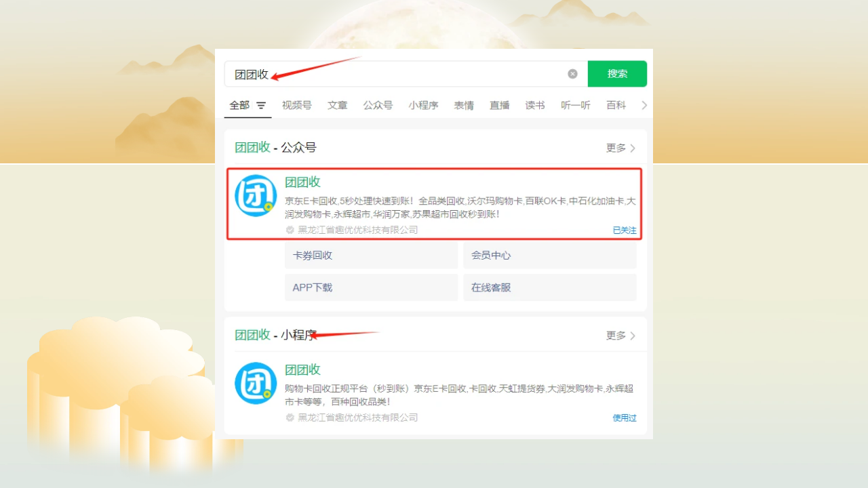Switch to the 听一听 tab
This screenshot has width=868, height=488.
(576, 105)
